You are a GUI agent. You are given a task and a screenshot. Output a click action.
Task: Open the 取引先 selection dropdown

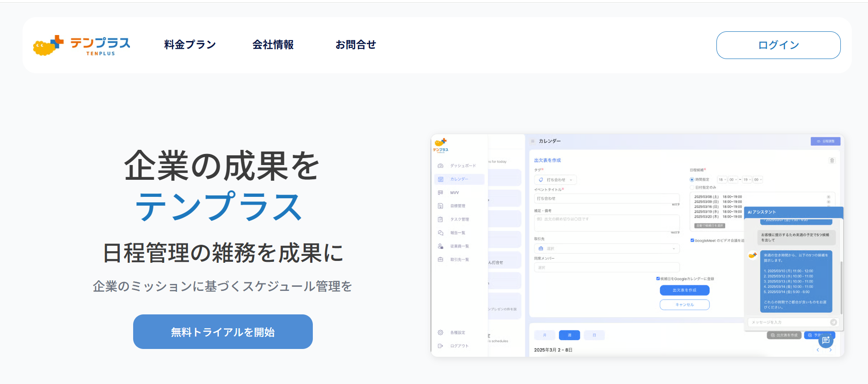click(x=607, y=248)
